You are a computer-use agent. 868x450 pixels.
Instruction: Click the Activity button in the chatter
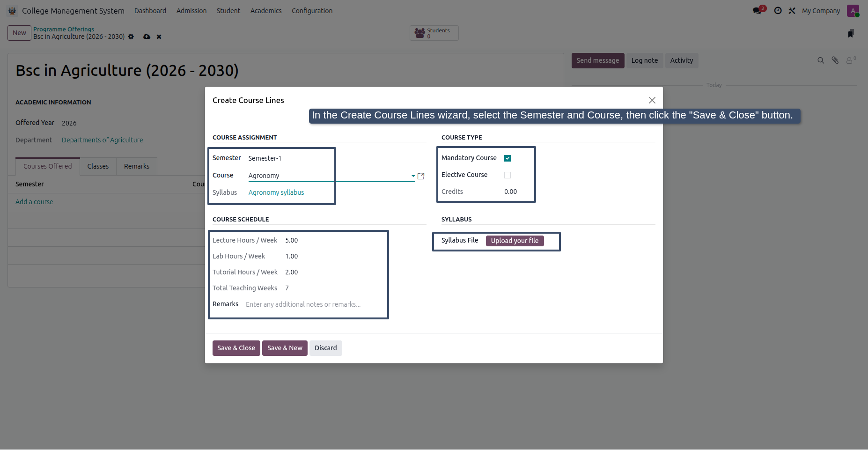pos(682,60)
